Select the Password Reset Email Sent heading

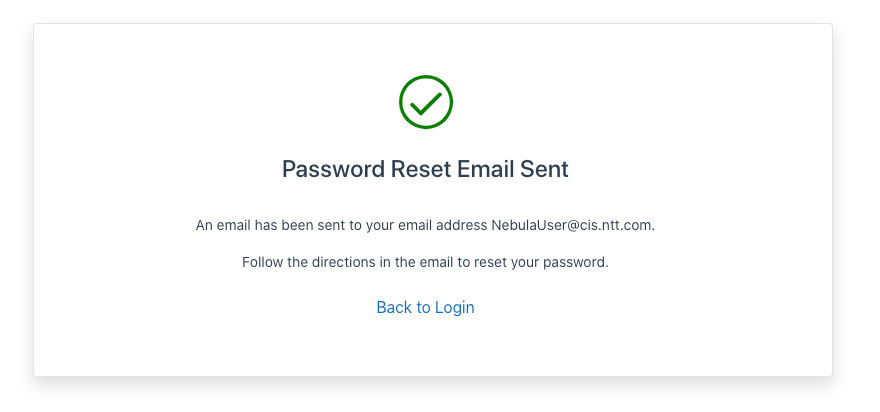click(x=425, y=169)
